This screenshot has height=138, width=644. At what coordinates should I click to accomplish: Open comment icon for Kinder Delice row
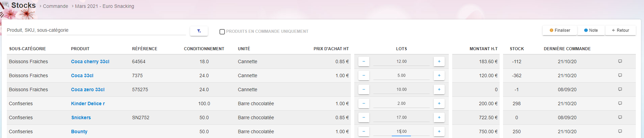[620, 104]
